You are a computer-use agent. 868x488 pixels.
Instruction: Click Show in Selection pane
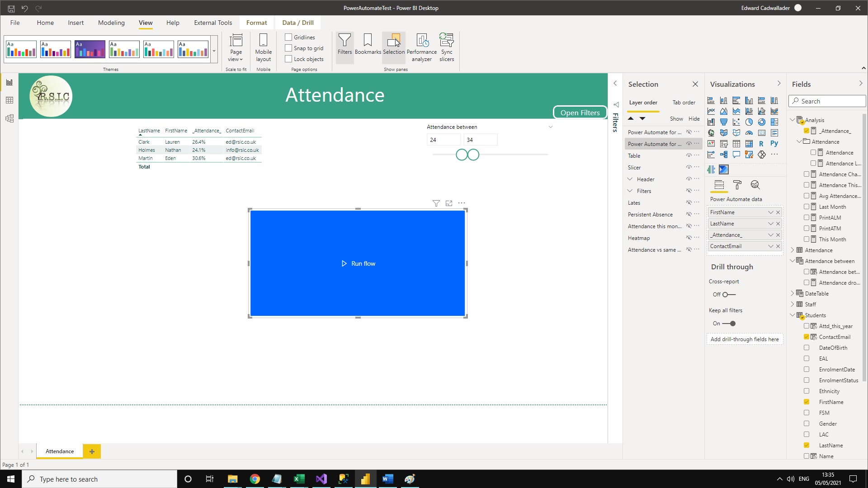tap(676, 119)
